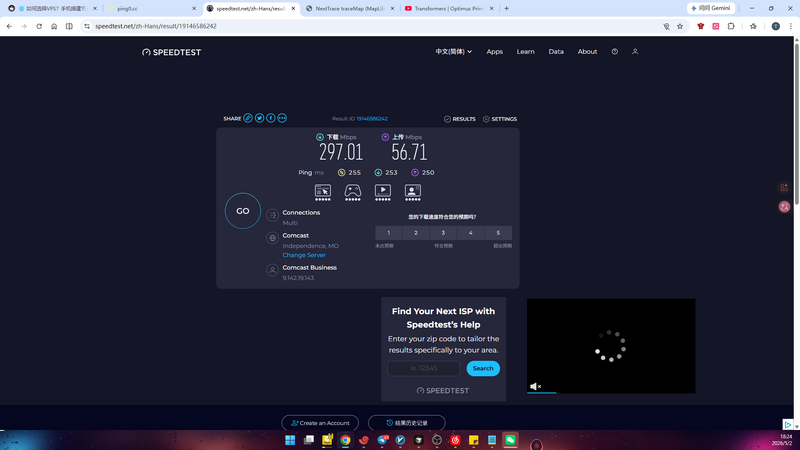Open a new browser tab
Screen dimensions: 800x450
click(507, 8)
